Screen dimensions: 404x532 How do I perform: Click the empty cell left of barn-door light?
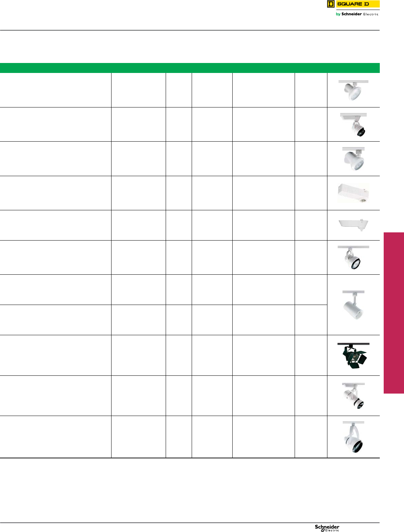[x=311, y=355]
